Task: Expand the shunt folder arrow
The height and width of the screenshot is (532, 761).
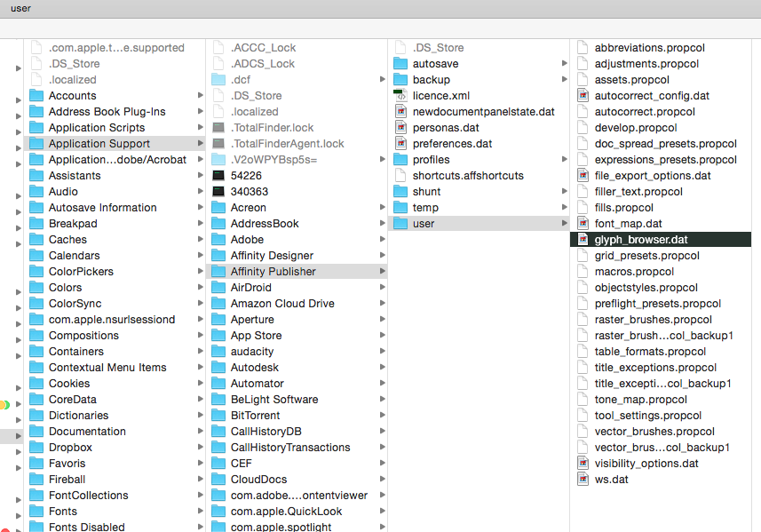Action: 565,191
